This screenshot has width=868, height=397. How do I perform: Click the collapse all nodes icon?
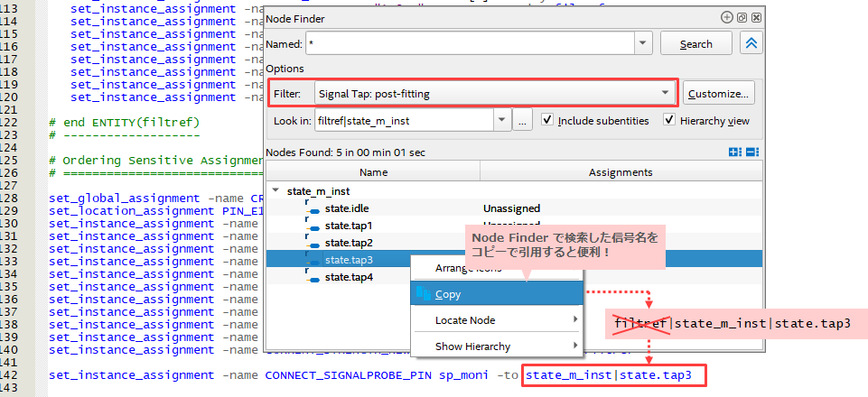coord(751,152)
